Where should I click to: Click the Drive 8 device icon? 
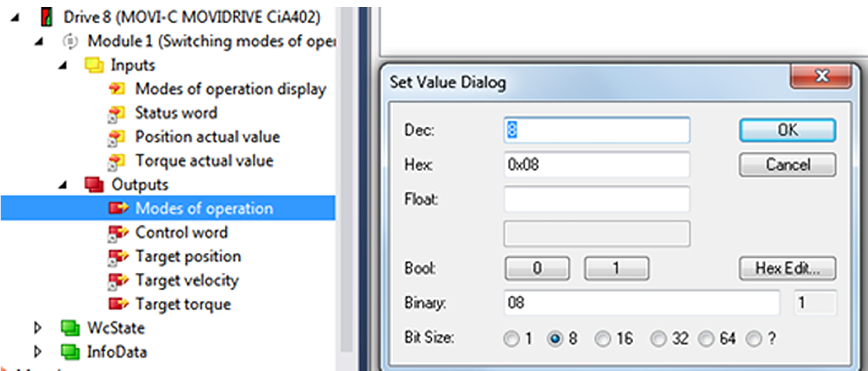pyautogui.click(x=47, y=17)
